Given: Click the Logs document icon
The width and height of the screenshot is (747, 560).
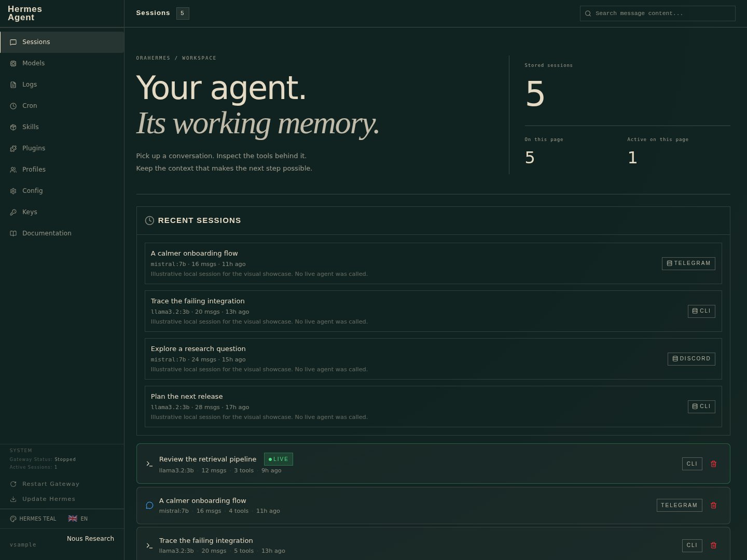Looking at the screenshot, I should (x=13, y=85).
